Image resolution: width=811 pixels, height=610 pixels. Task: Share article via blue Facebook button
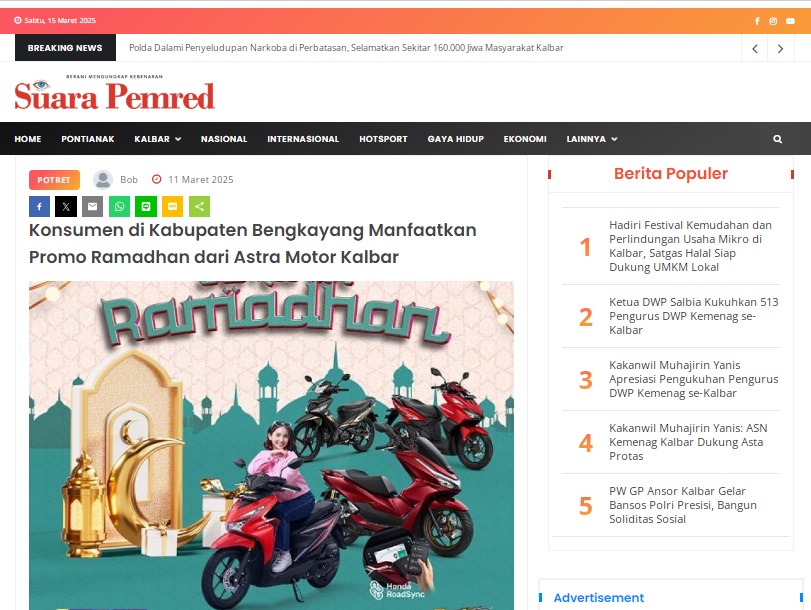pos(39,206)
